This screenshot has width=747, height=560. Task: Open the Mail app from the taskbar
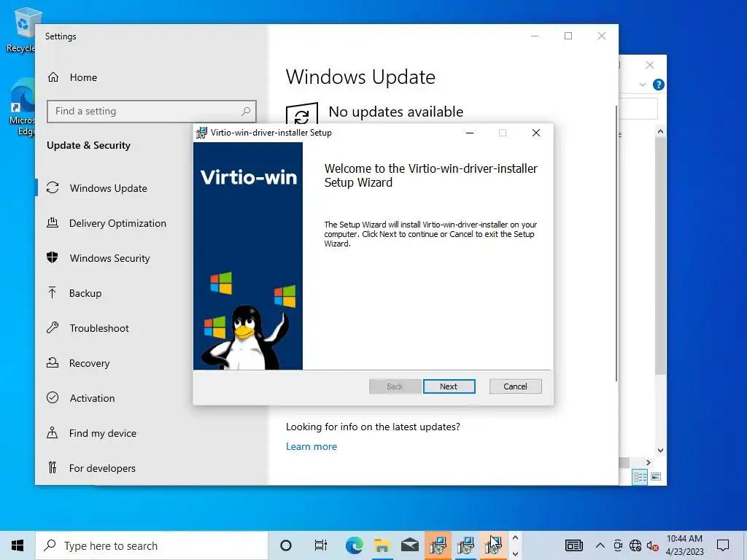[410, 545]
